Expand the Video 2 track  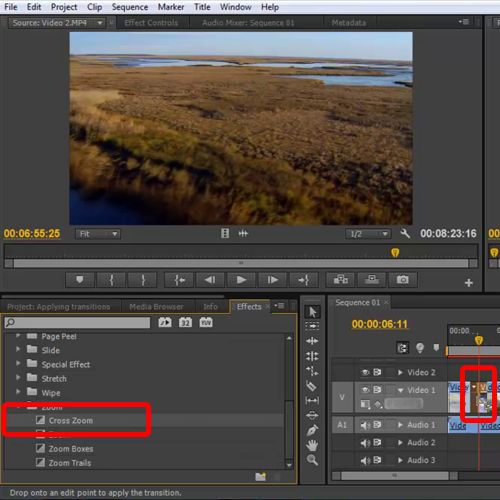pyautogui.click(x=400, y=372)
